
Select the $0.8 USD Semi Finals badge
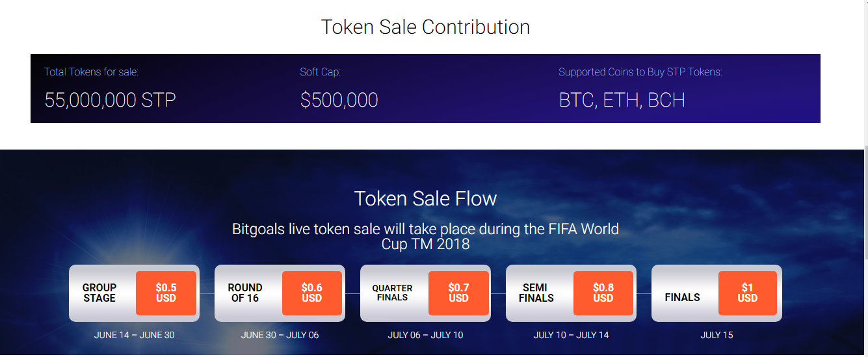[603, 293]
